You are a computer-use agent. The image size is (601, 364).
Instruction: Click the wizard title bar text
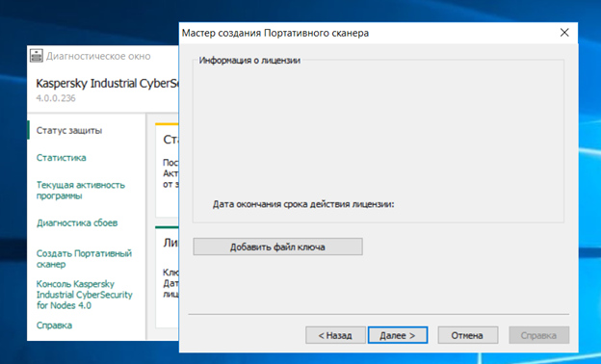(275, 33)
